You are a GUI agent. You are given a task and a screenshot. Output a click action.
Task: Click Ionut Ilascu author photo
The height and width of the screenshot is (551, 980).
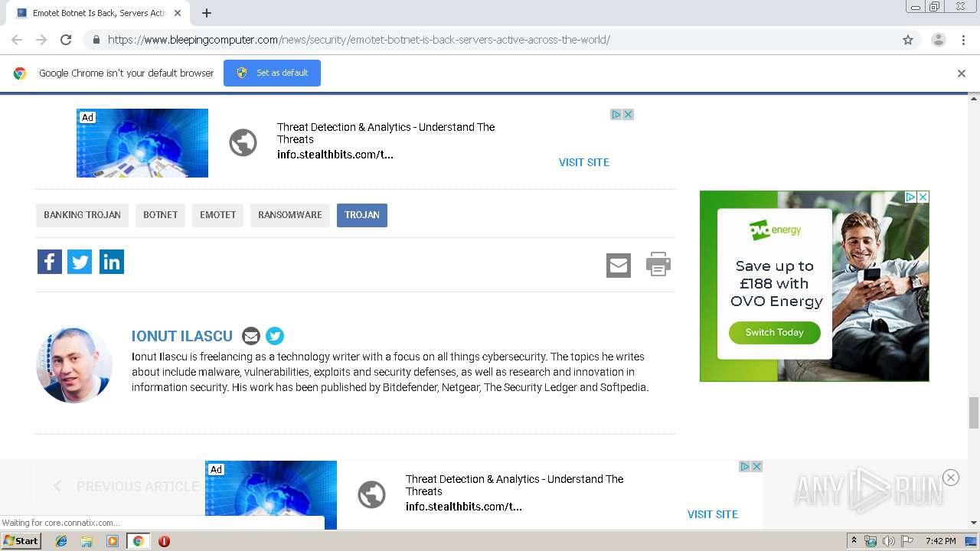click(74, 364)
